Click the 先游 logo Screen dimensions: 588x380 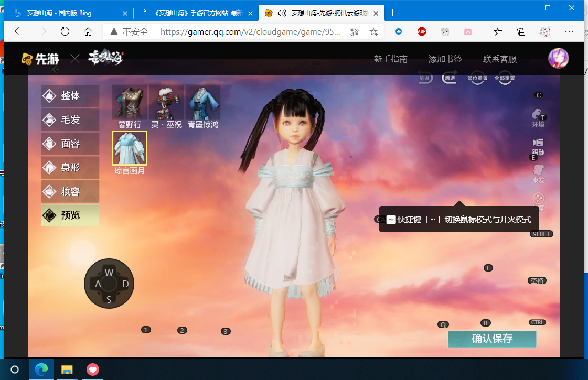pyautogui.click(x=40, y=59)
